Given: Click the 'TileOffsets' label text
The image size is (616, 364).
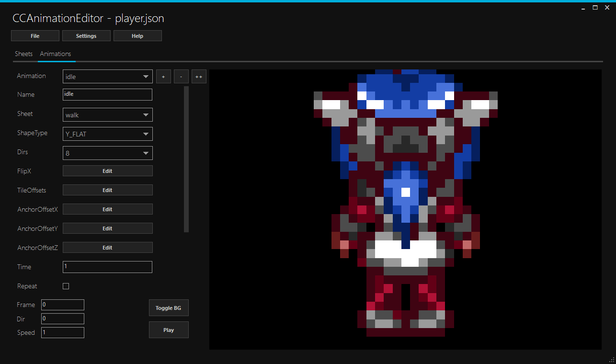Looking at the screenshot, I should 32,190.
